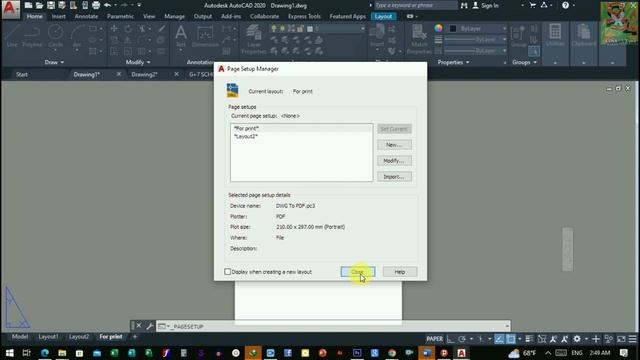The image size is (640, 360).
Task: Click the black color swatch beside ByLayer
Action: coord(453,29)
